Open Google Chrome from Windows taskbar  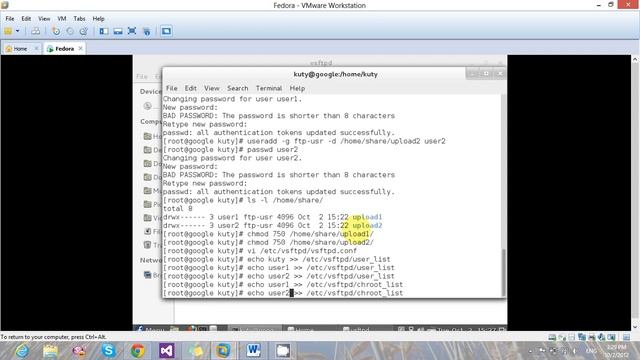(x=138, y=351)
